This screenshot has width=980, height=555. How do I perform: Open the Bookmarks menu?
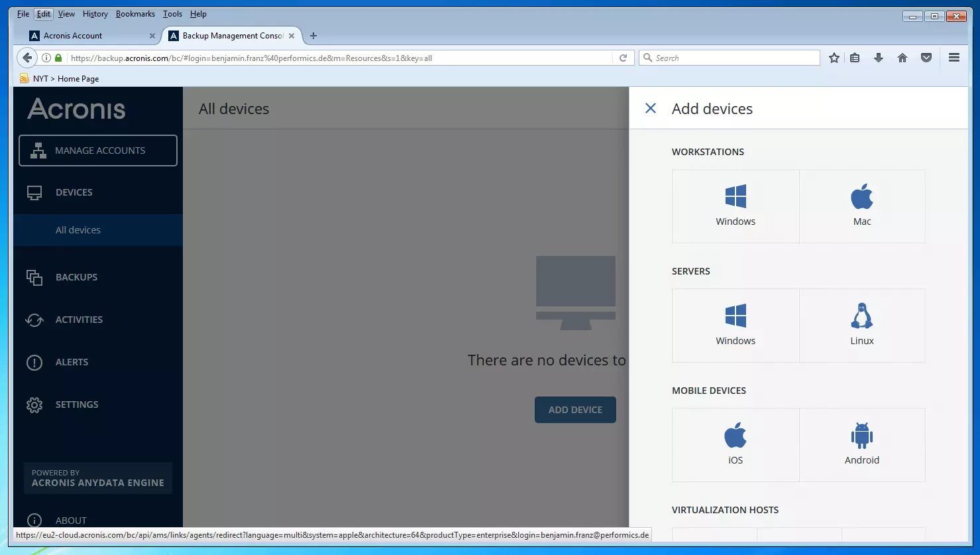pyautogui.click(x=135, y=14)
